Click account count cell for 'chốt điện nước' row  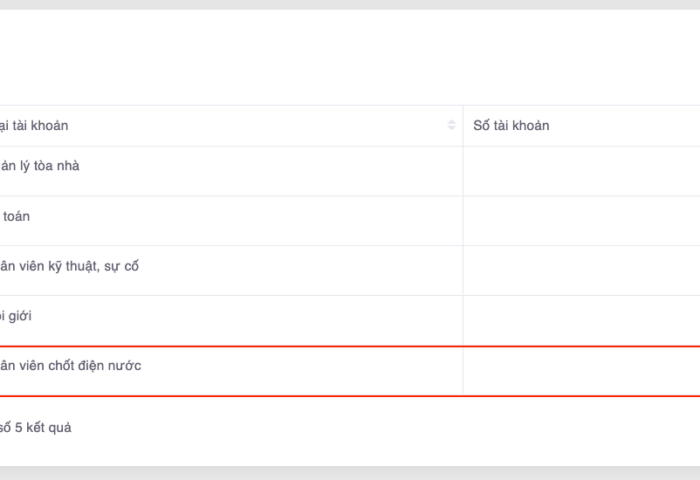pos(580,371)
